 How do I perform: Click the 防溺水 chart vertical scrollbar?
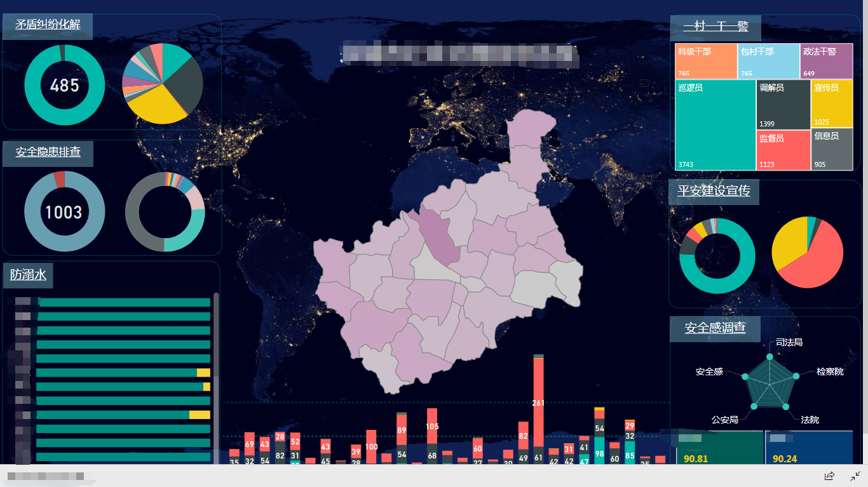coord(216,337)
